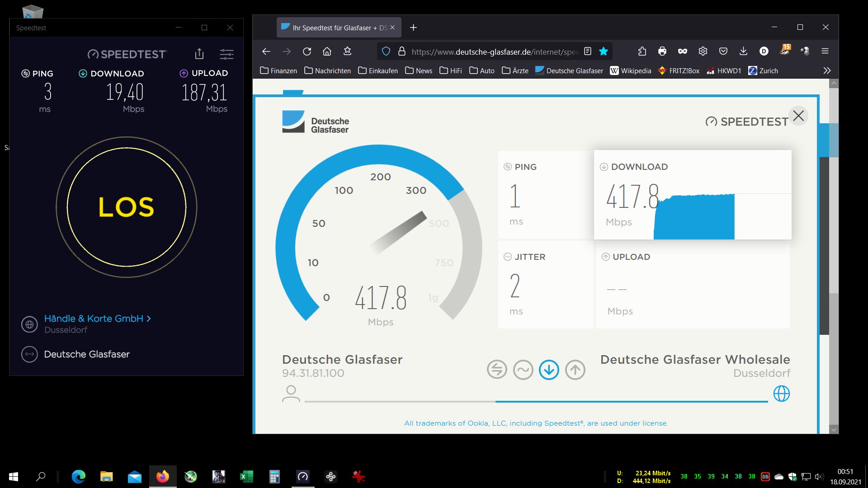Click the scrollbar down arrow in Firefox
This screenshot has width=868, height=488.
click(x=834, y=429)
